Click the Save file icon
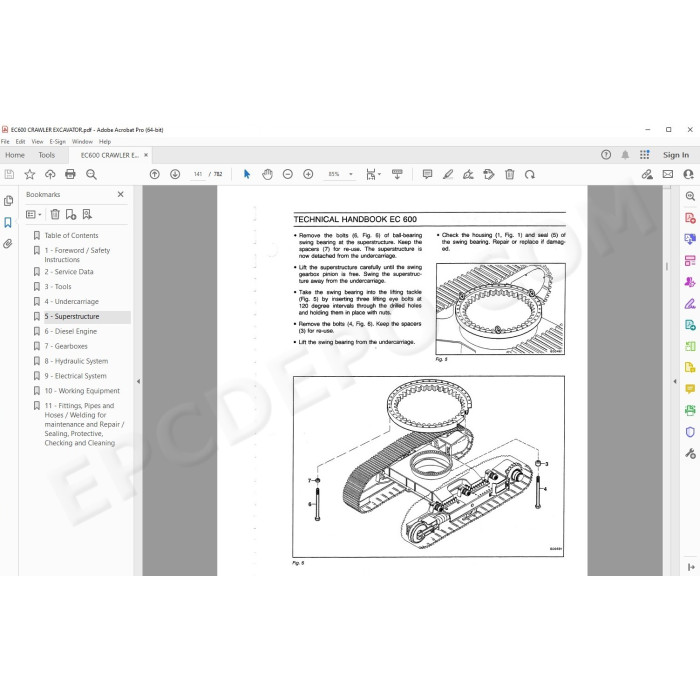 9,174
